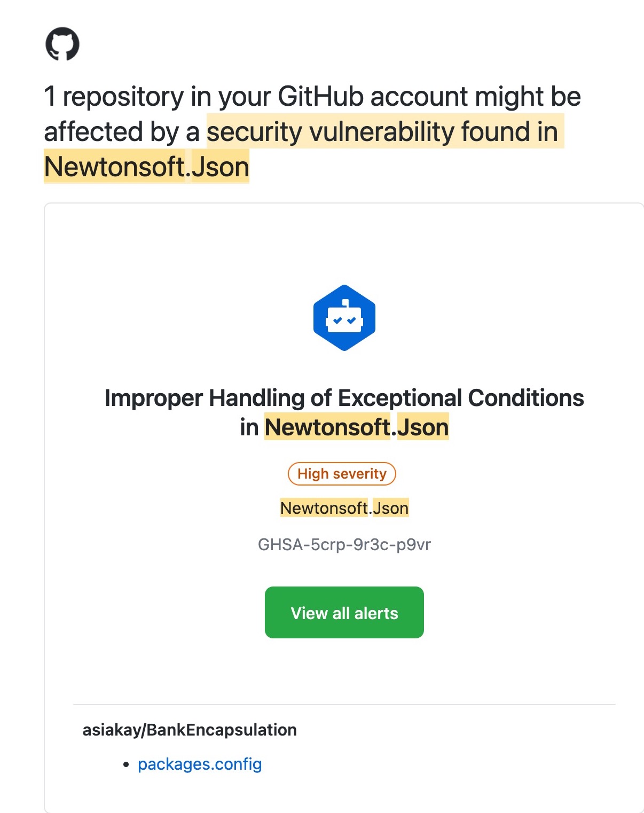Click "affected by a" in the heading
644x813 pixels.
pyautogui.click(x=121, y=131)
